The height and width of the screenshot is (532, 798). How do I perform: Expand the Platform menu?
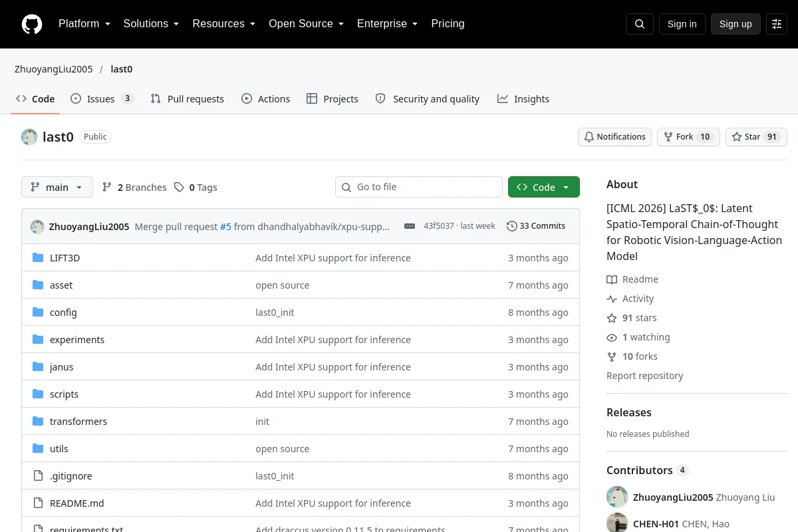84,24
